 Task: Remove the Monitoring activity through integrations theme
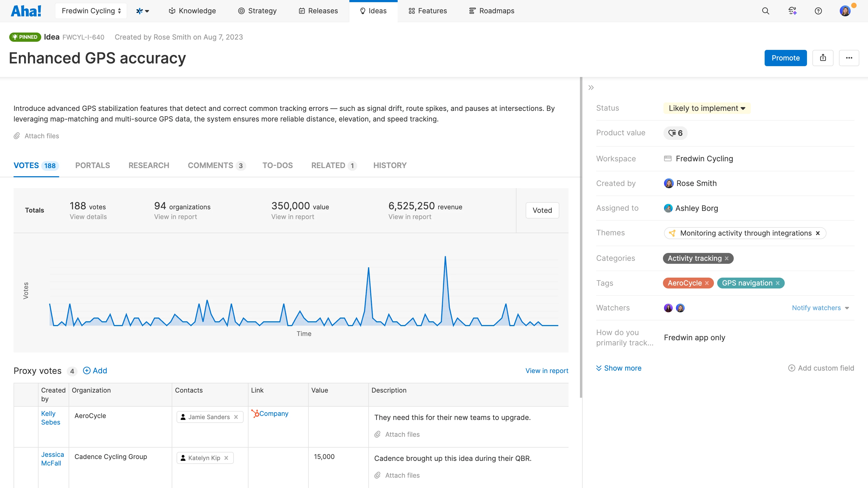pyautogui.click(x=818, y=233)
